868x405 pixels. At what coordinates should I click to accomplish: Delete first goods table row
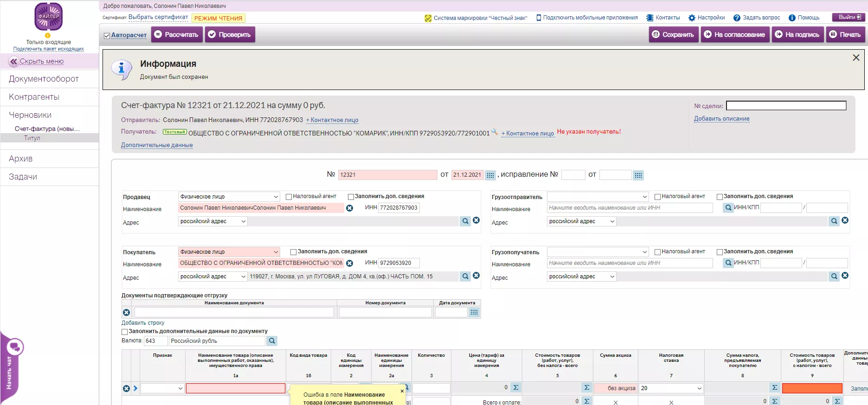pyautogui.click(x=126, y=389)
